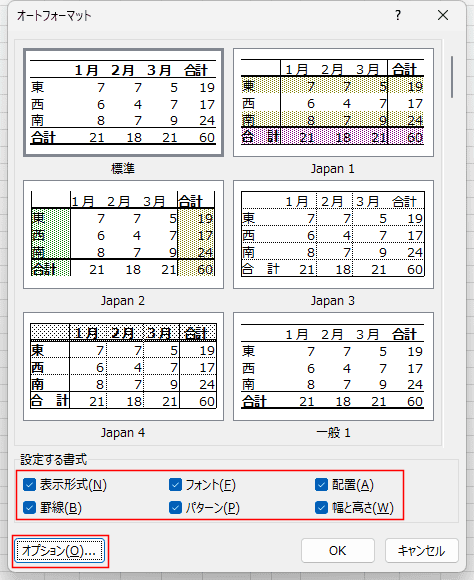Viewport: 474px width, 580px height.
Task: Select the Japan 3 table style
Action: [x=333, y=235]
